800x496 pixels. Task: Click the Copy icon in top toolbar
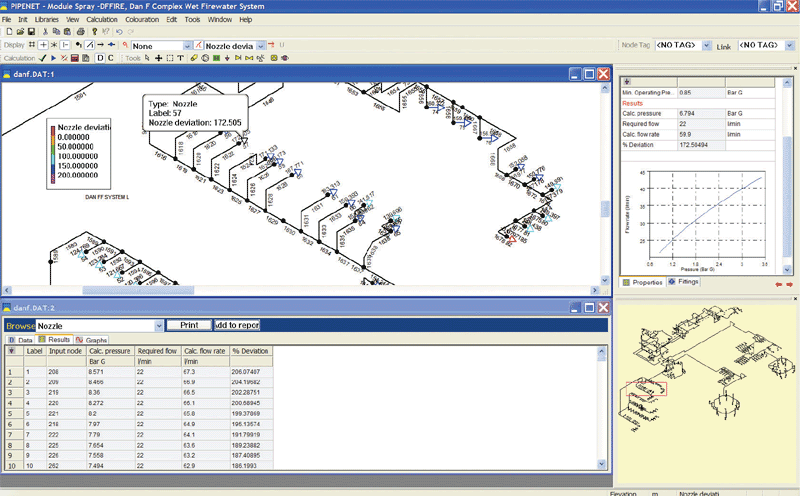click(x=56, y=32)
